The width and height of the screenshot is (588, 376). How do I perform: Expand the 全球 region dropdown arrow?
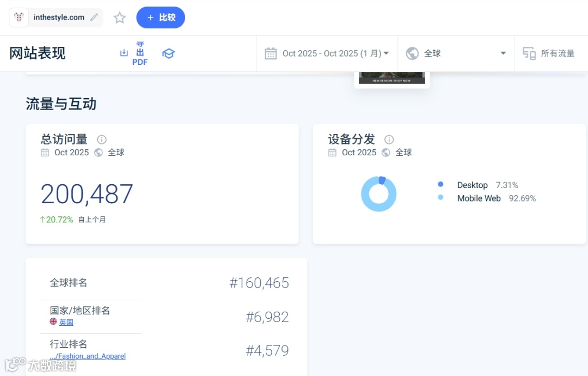(503, 53)
